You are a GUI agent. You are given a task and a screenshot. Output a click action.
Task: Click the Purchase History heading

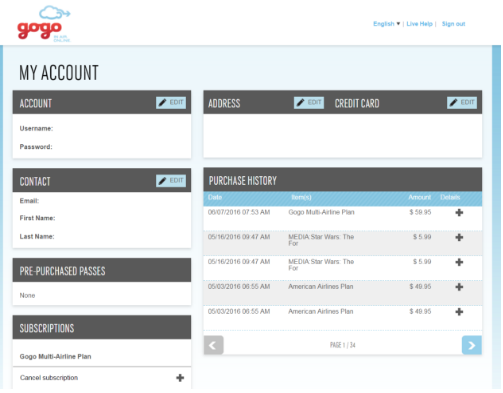point(243,181)
